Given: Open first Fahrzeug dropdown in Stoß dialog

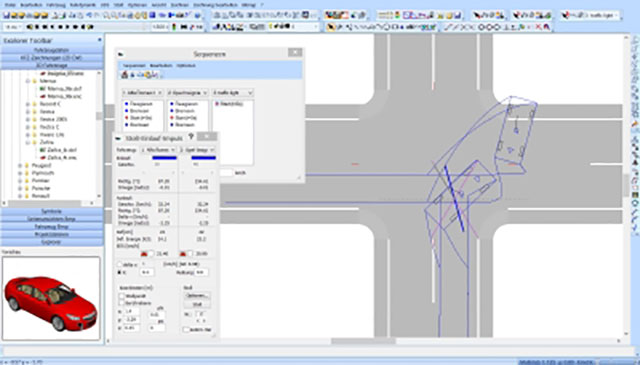Looking at the screenshot, I should point(158,150).
